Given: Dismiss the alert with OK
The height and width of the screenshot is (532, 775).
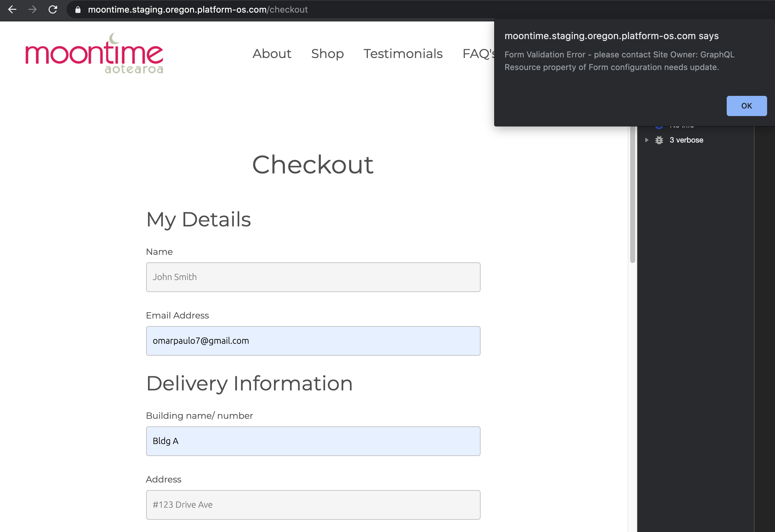Looking at the screenshot, I should [746, 106].
